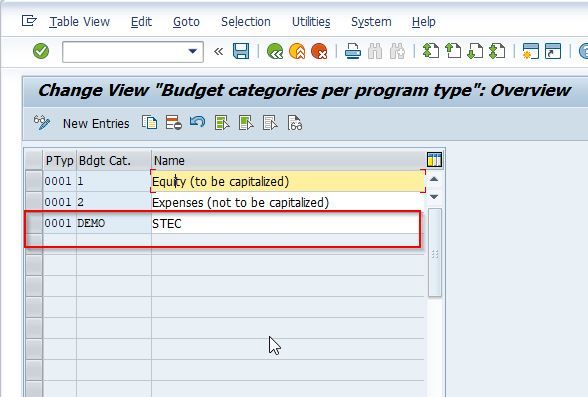Open the Help menu
Image resolution: width=588 pixels, height=397 pixels.
click(x=423, y=22)
